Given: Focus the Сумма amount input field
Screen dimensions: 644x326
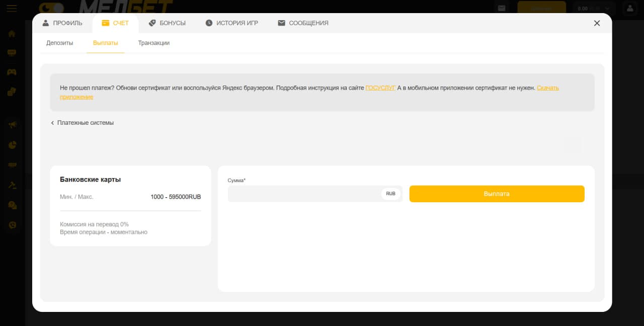Looking at the screenshot, I should click(x=315, y=194).
